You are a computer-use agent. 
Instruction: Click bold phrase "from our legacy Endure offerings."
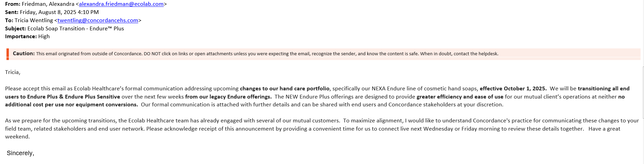pyautogui.click(x=228, y=97)
